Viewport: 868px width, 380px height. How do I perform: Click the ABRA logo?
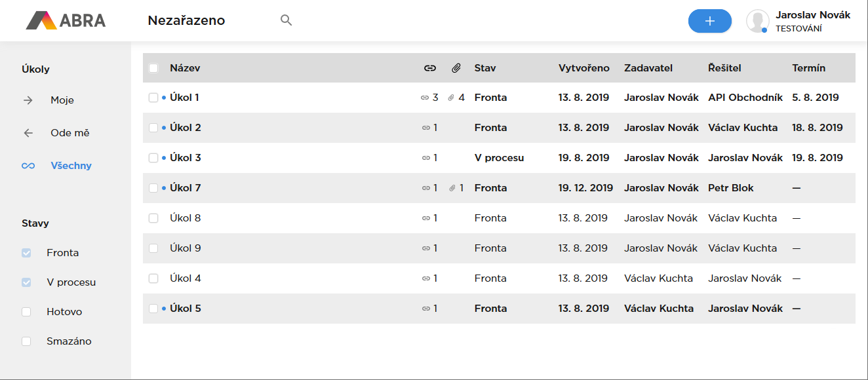pyautogui.click(x=66, y=20)
